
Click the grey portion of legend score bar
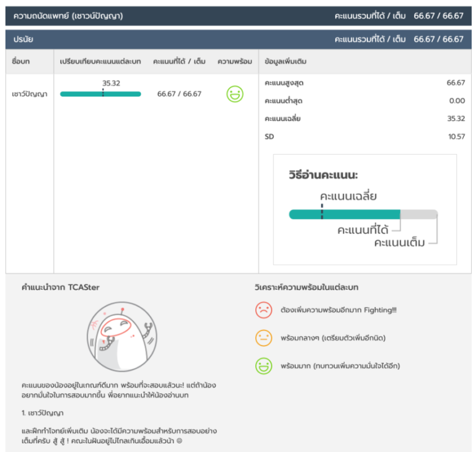(x=419, y=214)
